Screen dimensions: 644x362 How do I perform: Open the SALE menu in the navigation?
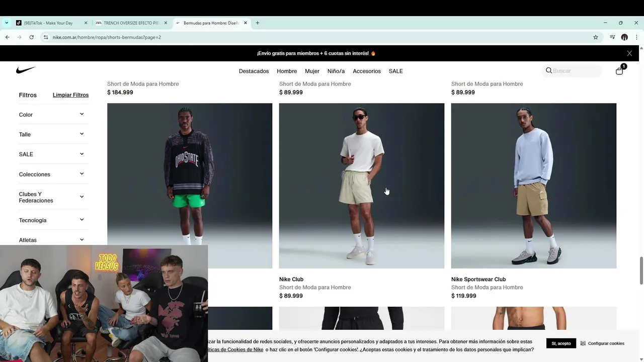click(x=396, y=71)
